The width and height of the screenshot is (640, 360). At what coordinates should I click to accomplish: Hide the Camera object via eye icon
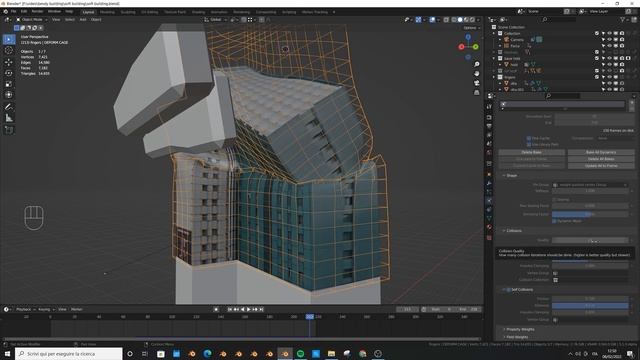[x=609, y=40]
